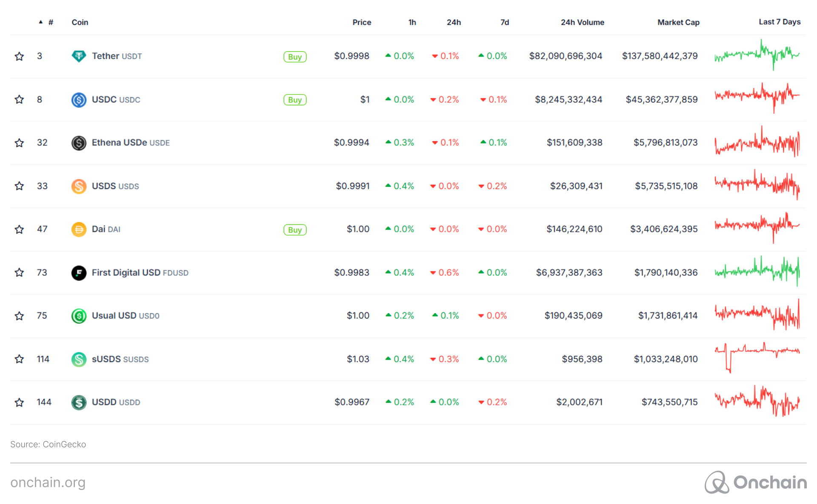Click the USDC blue logo icon
This screenshot has height=504, width=817.
[79, 100]
